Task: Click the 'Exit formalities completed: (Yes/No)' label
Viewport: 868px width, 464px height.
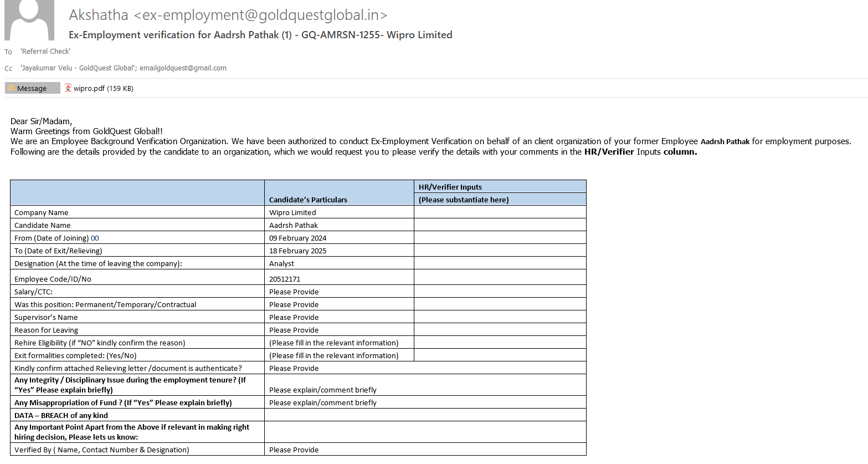Action: pyautogui.click(x=75, y=355)
